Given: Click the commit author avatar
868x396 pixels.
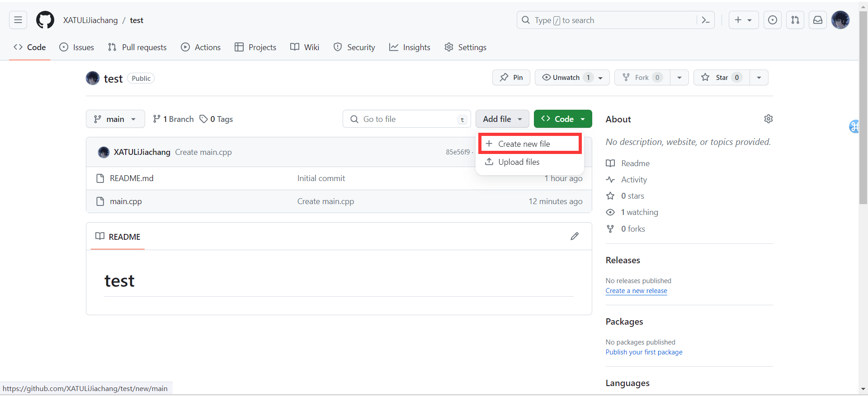Looking at the screenshot, I should coord(104,152).
